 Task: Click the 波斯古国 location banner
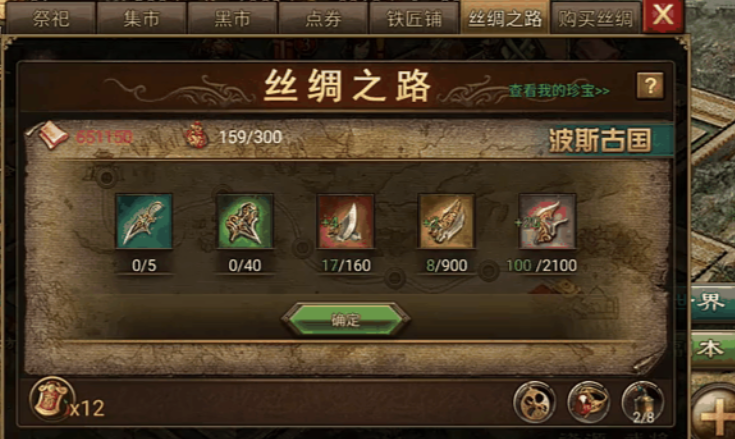[x=600, y=140]
